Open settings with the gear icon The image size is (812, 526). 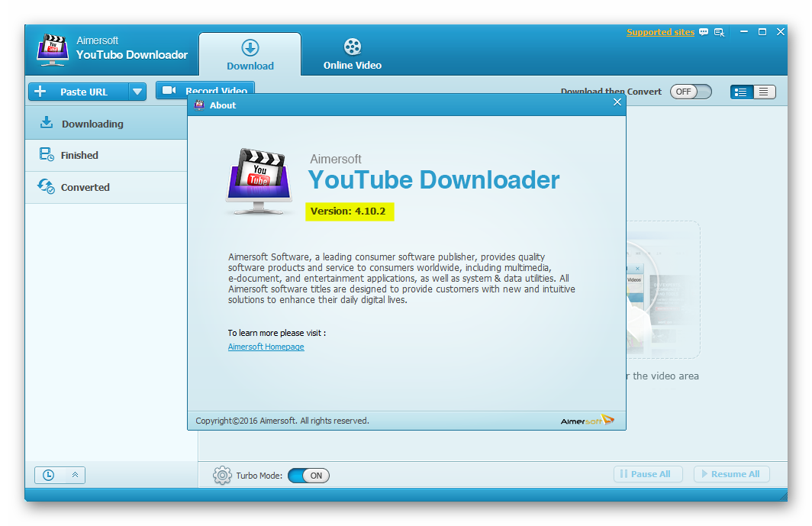point(222,475)
